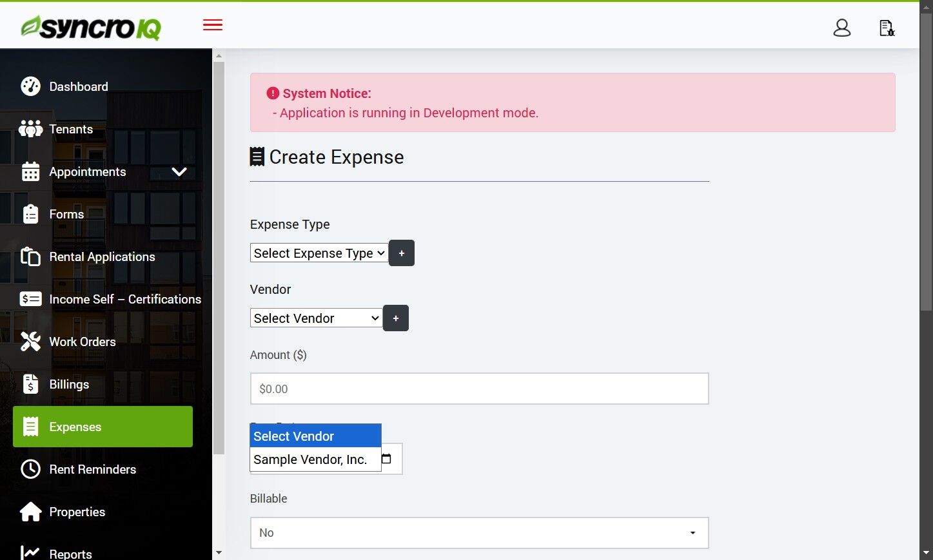Image resolution: width=933 pixels, height=560 pixels.
Task: Open the user profile icon
Action: point(842,28)
